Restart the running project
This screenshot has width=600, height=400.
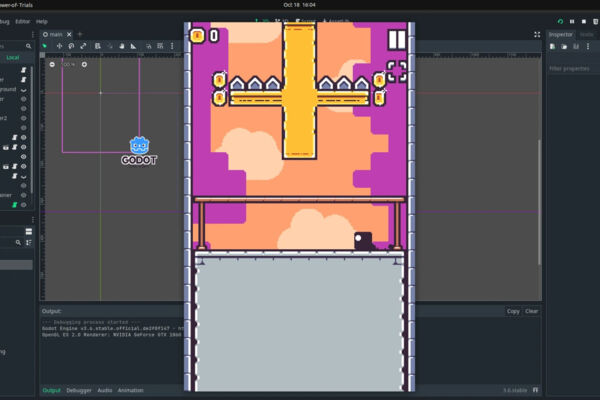560,22
